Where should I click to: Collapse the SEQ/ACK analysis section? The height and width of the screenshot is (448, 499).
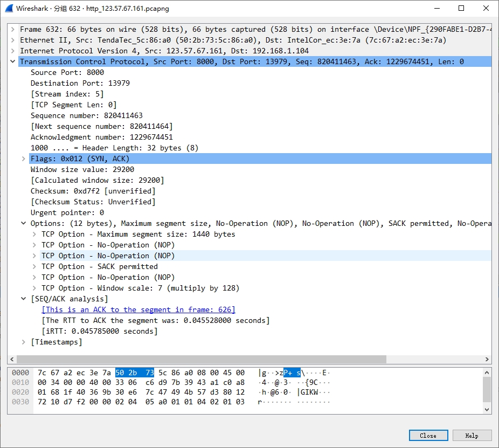23,299
